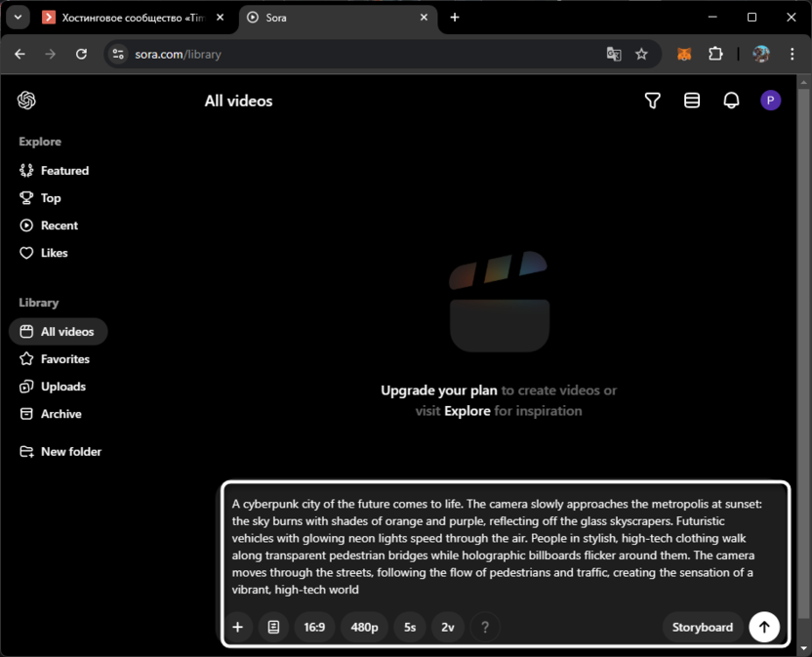Submit the prompt with the arrow button
The image size is (812, 657).
coord(764,627)
